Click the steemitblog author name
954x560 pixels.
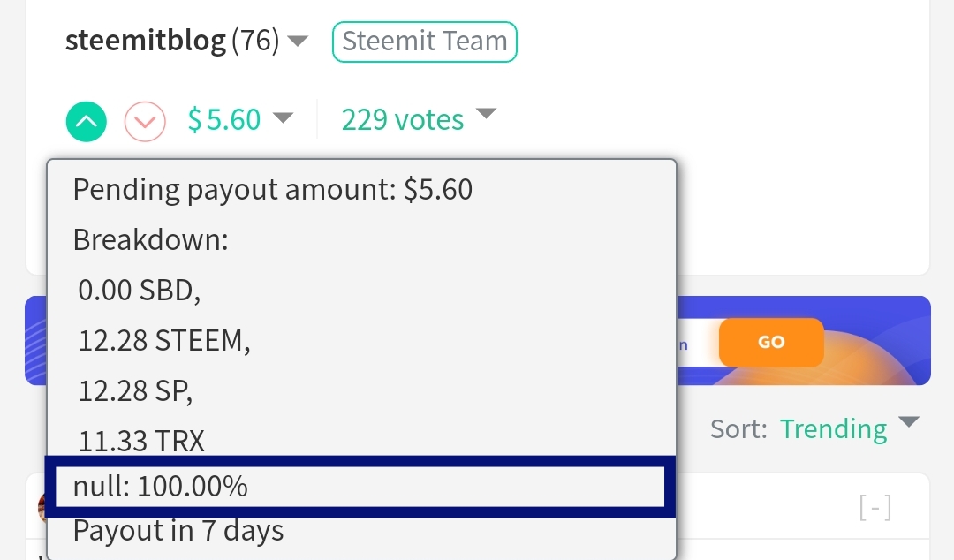[x=146, y=41]
